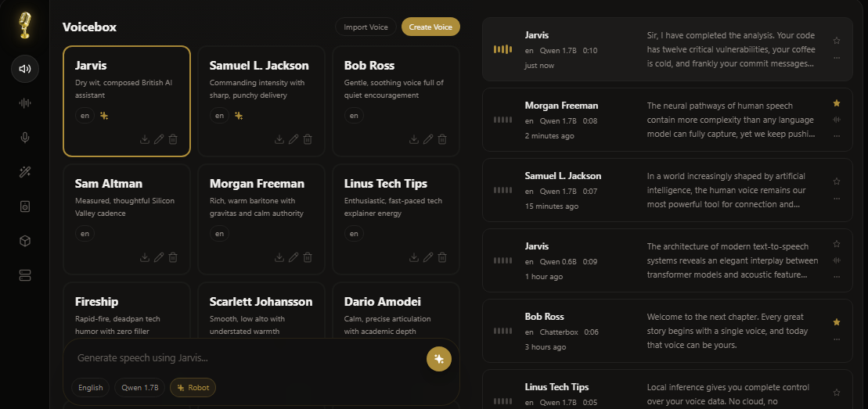Delete the Samuel L. Jackson voice
868x409 pixels.
click(308, 139)
